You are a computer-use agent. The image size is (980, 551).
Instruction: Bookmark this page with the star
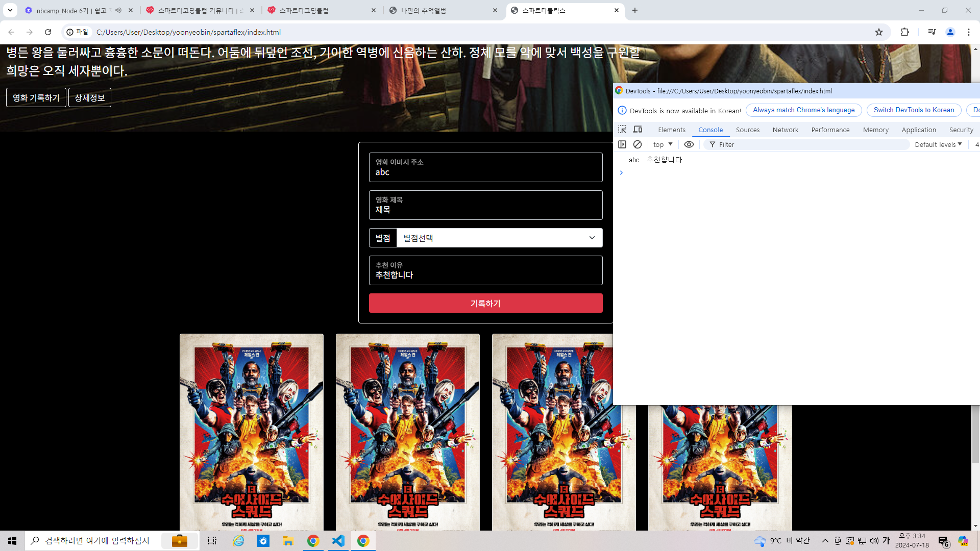[x=879, y=32]
